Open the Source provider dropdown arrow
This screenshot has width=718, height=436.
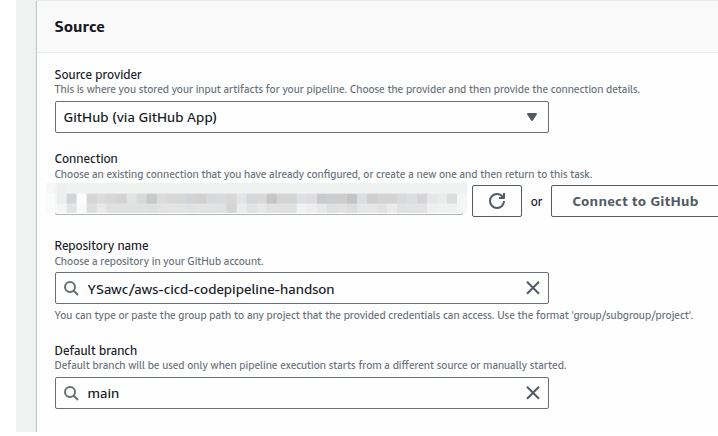(531, 117)
